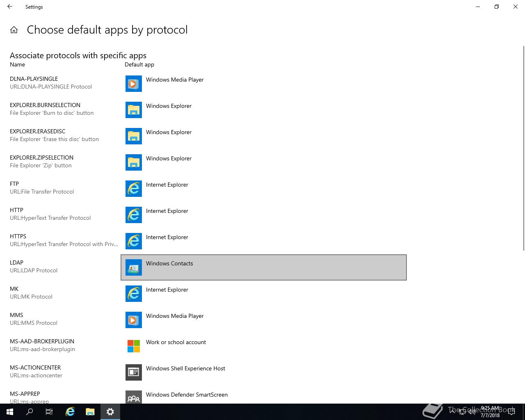Click the network icon in system tray
Screen dimensions: 525x420
462,412
